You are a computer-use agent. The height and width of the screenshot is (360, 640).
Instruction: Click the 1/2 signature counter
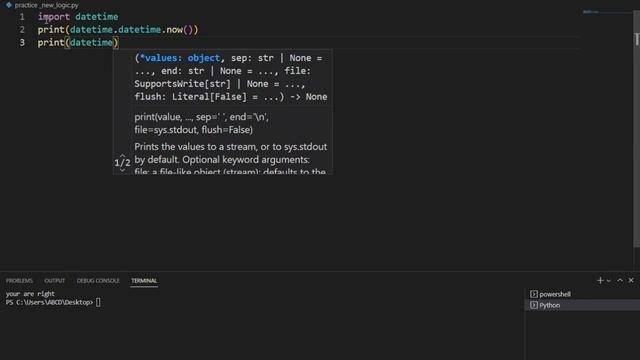(x=122, y=163)
